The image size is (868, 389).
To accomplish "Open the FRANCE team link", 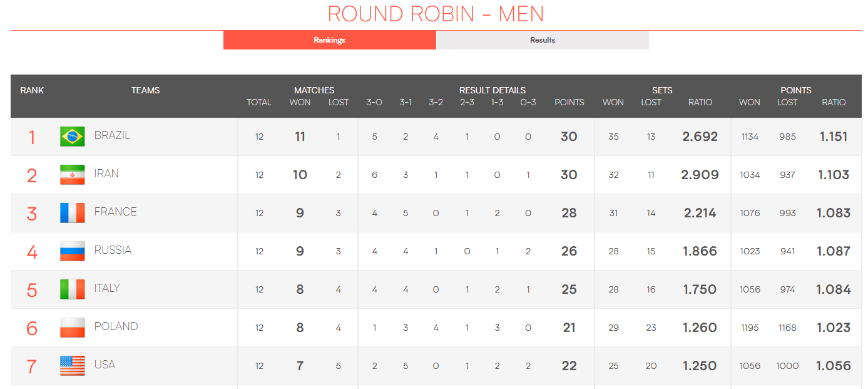I will point(115,212).
